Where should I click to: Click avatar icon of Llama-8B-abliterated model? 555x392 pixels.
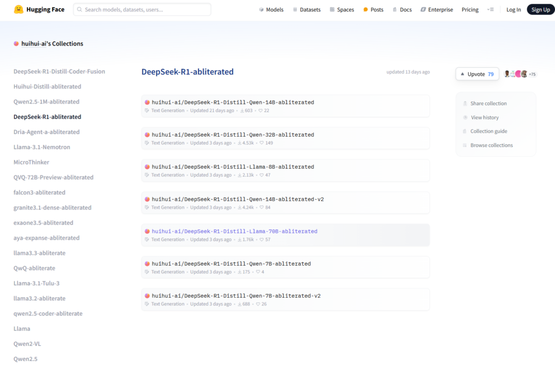[x=147, y=167]
